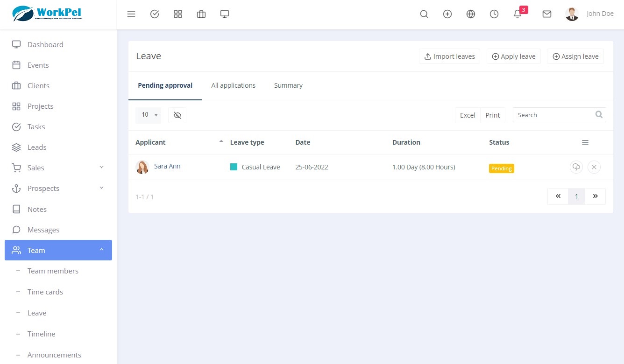Focus the Search input field
624x364 pixels.
[x=559, y=115]
